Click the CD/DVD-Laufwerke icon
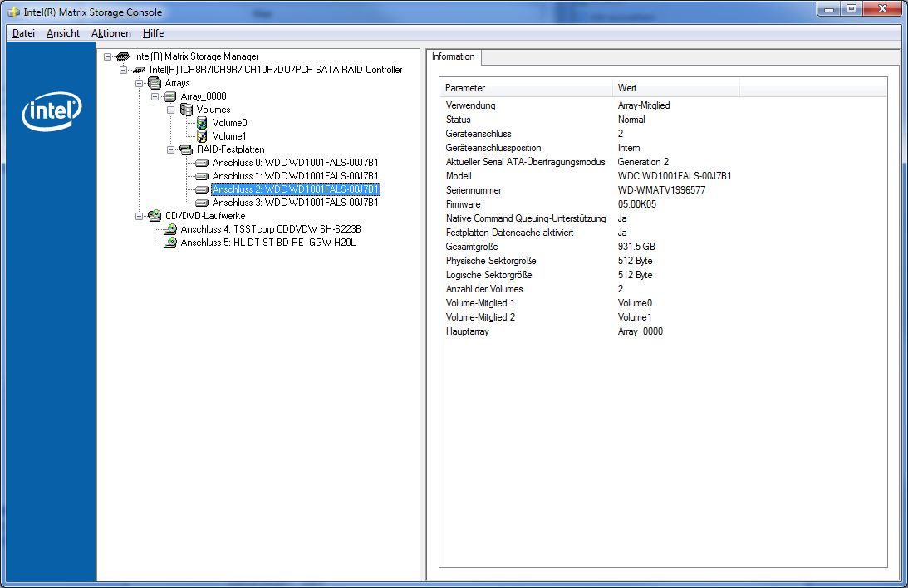908x588 pixels. point(155,216)
